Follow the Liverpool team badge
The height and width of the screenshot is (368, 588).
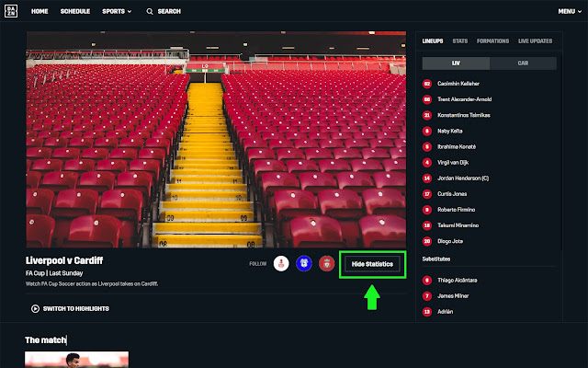point(327,264)
